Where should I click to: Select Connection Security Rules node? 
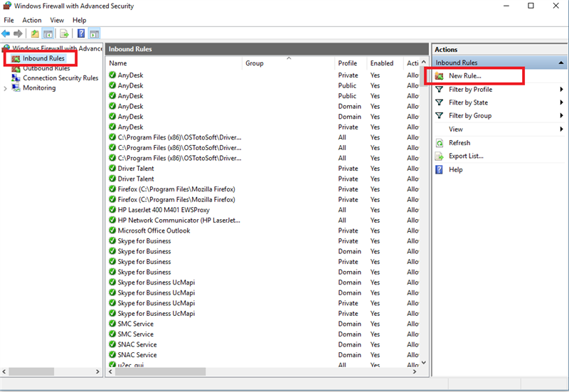(x=60, y=78)
